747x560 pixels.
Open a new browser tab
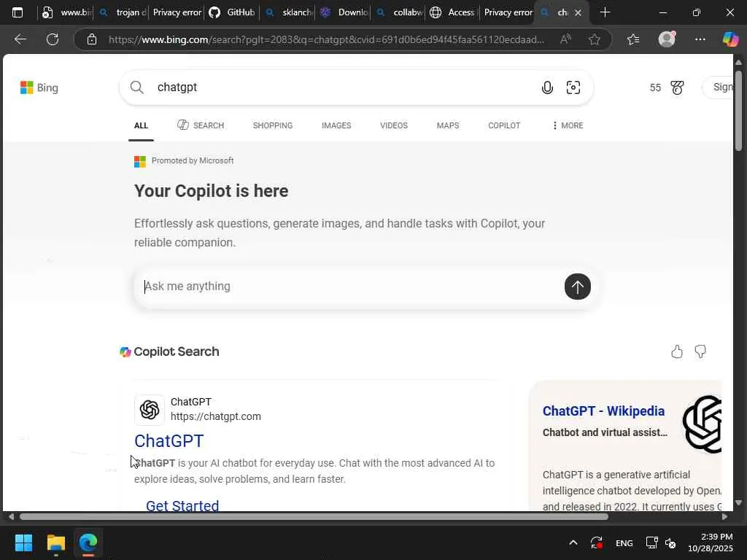605,12
